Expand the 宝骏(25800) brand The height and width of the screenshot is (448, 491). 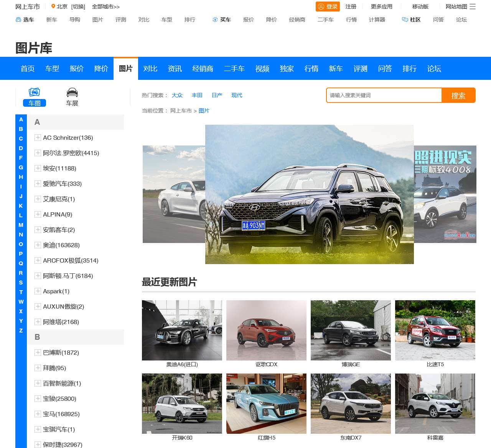tap(38, 398)
